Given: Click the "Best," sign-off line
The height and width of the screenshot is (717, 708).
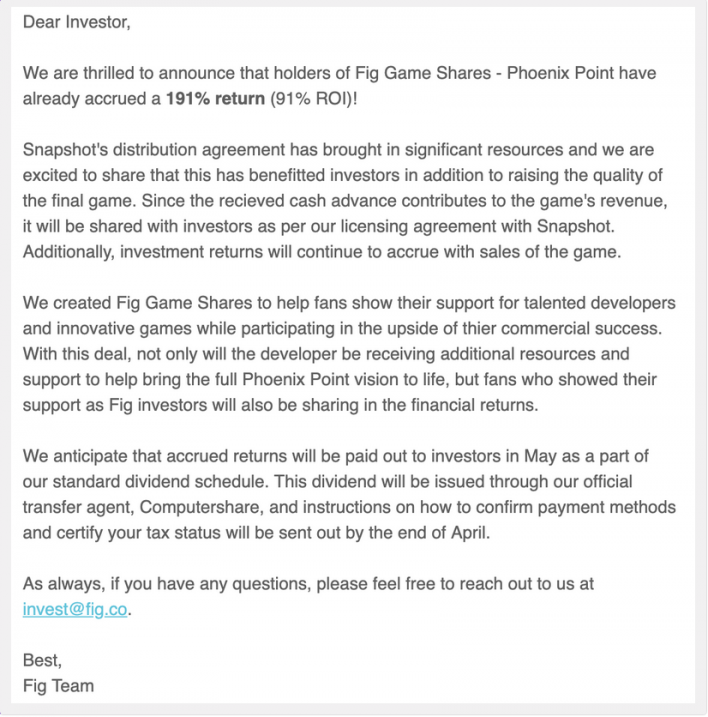Looking at the screenshot, I should click(42, 662).
